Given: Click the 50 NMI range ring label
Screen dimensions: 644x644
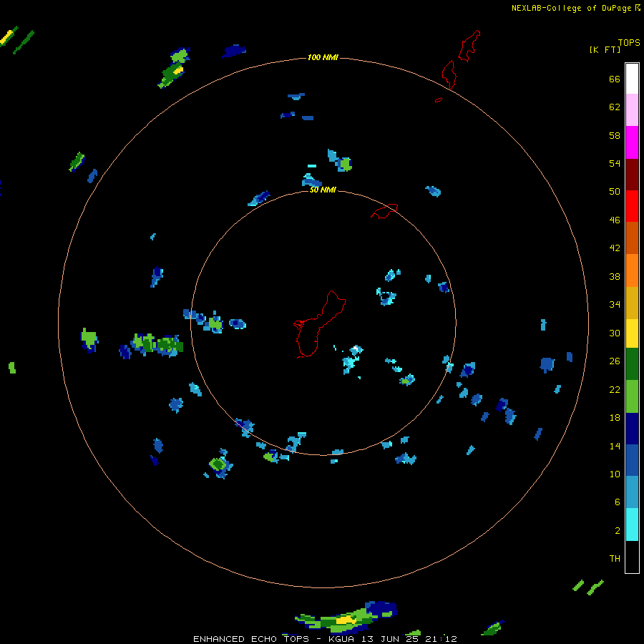Looking at the screenshot, I should point(323,190).
